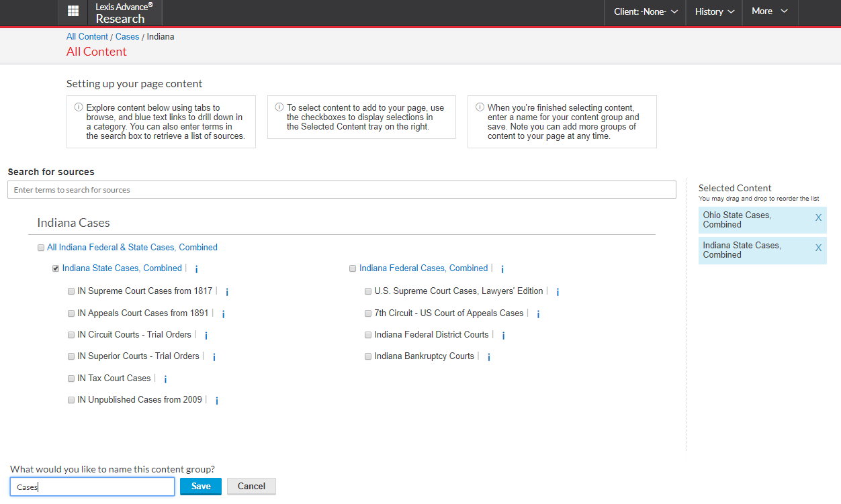Check All Indiana Federal & State Cases, Combined
841x504 pixels.
coord(41,248)
